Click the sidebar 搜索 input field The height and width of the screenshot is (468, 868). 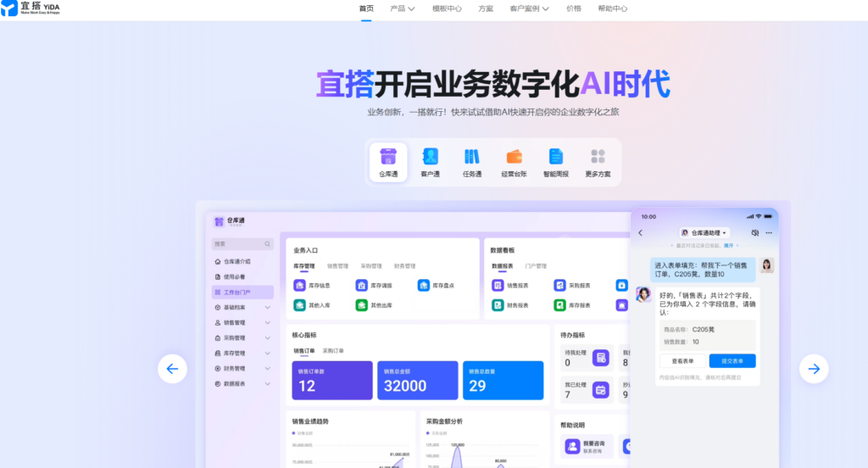coord(242,244)
